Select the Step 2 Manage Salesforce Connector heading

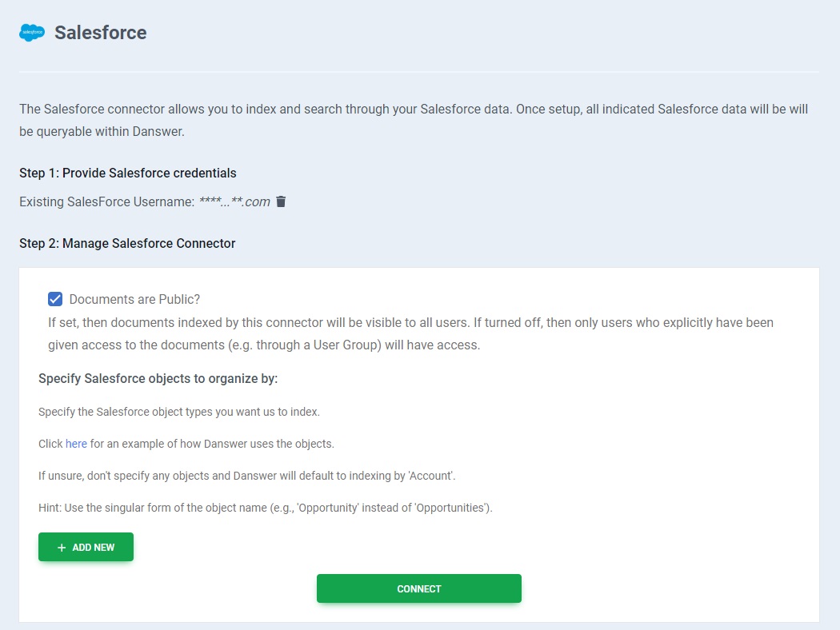point(127,243)
